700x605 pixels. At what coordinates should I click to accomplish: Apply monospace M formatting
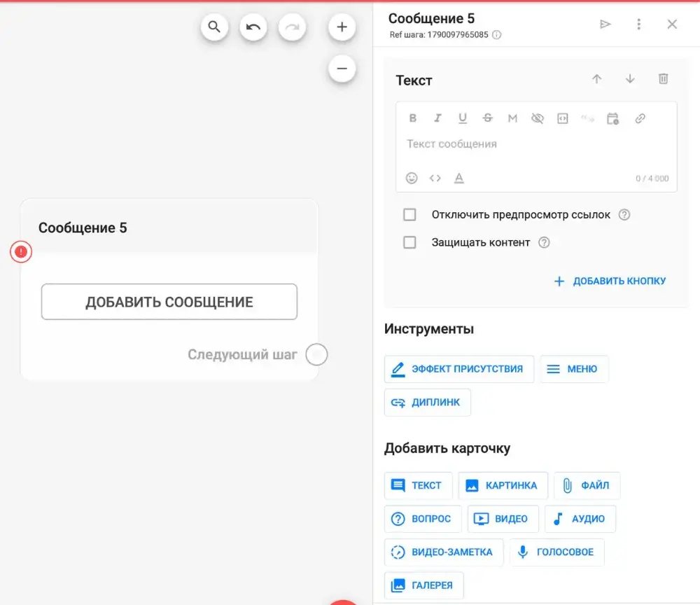click(512, 118)
